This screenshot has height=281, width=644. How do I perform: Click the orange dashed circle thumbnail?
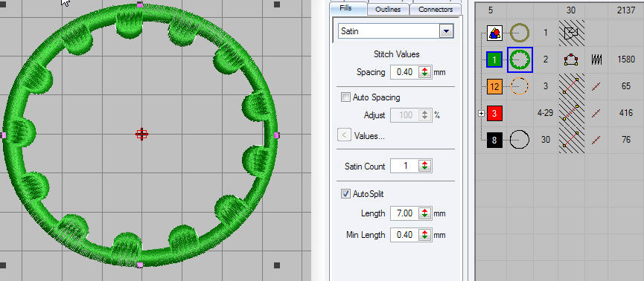(x=520, y=86)
